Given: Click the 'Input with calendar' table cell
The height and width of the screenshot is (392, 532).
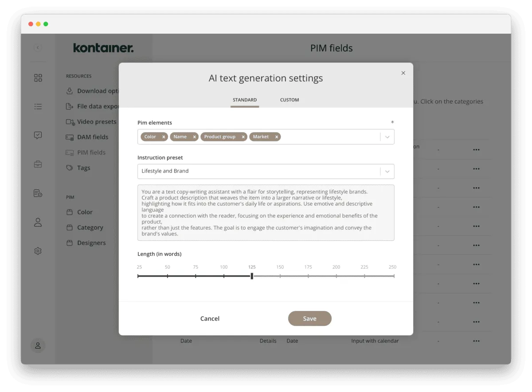Looking at the screenshot, I should tap(375, 341).
